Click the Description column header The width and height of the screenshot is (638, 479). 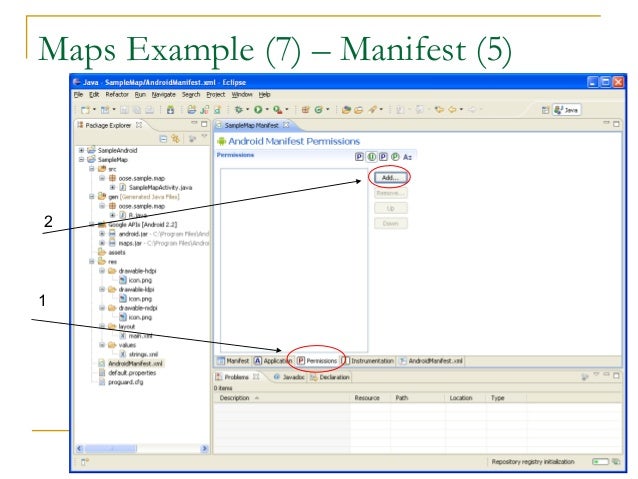(x=282, y=398)
